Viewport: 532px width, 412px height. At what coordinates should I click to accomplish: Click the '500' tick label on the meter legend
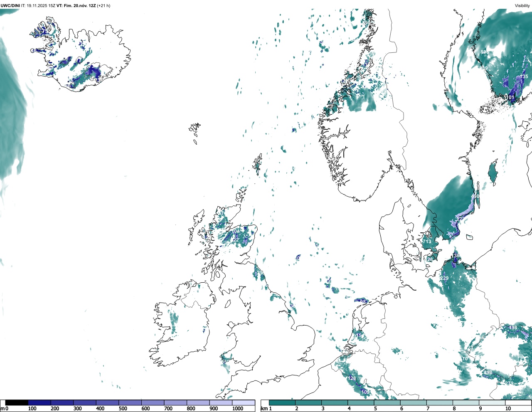(x=123, y=409)
